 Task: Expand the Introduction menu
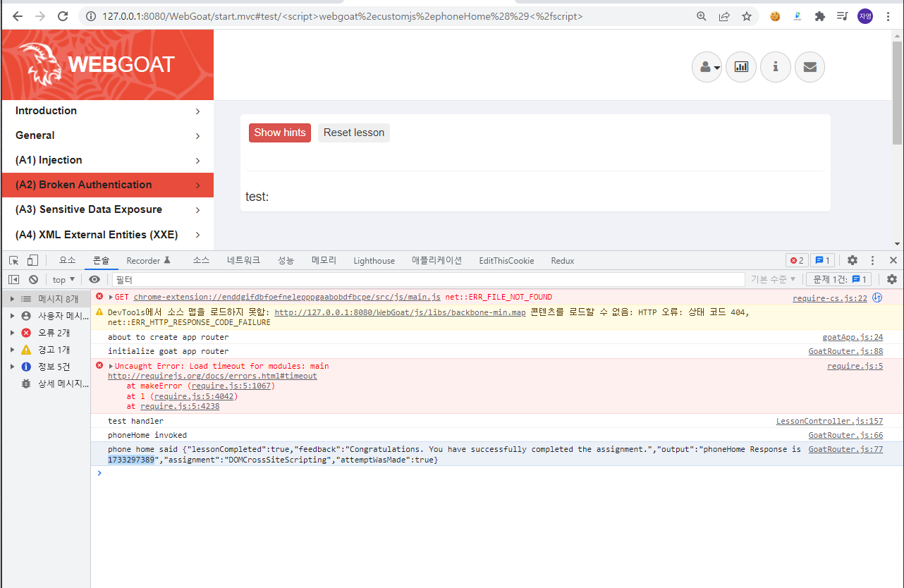point(107,111)
